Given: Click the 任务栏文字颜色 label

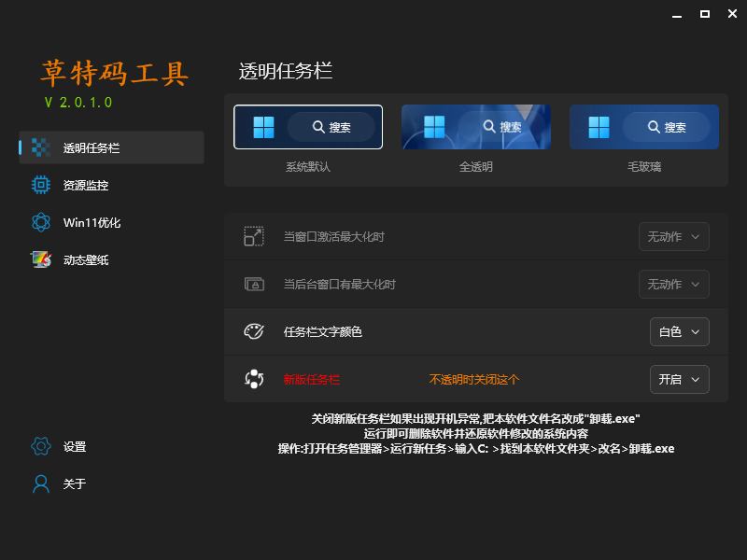Looking at the screenshot, I should coord(323,332).
